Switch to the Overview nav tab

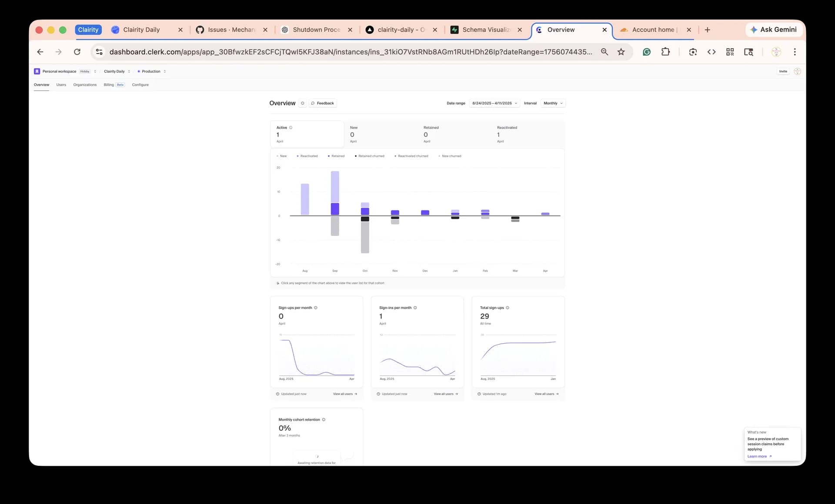[41, 85]
